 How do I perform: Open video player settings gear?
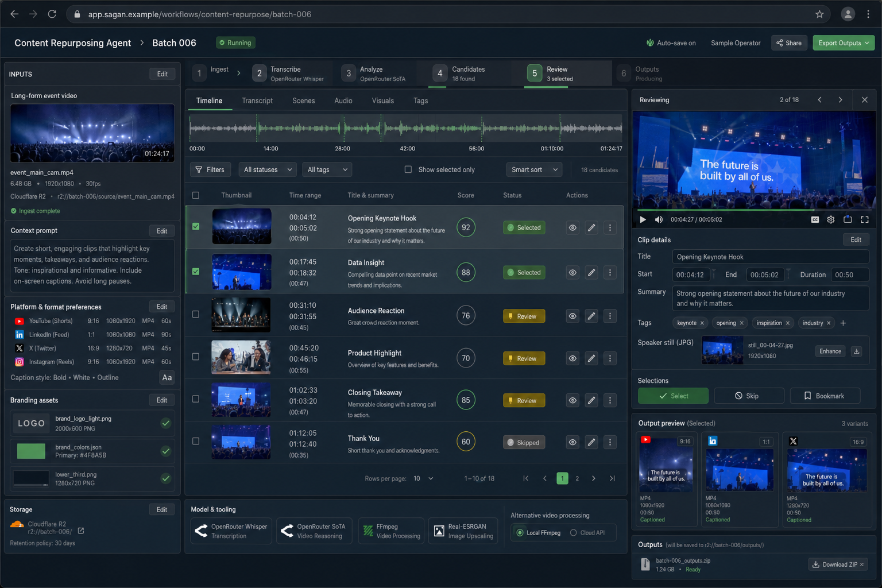[831, 219]
